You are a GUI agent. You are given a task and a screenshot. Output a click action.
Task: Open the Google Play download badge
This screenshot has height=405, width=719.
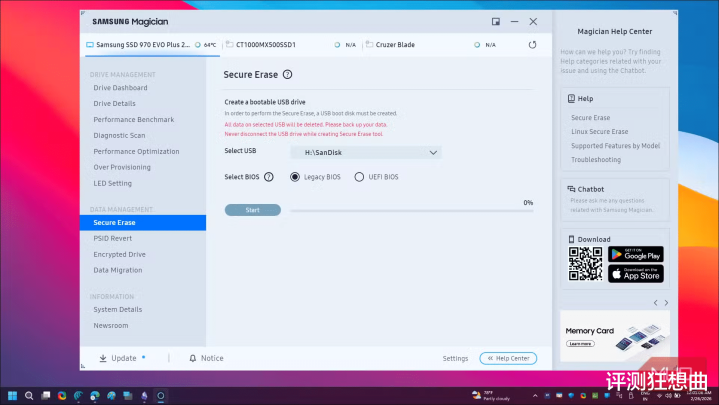pyautogui.click(x=636, y=254)
